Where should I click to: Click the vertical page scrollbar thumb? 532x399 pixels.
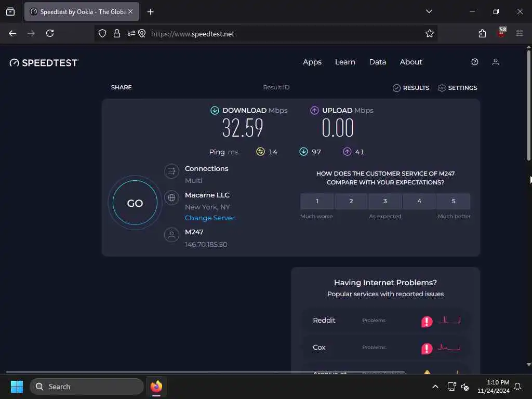(x=528, y=105)
